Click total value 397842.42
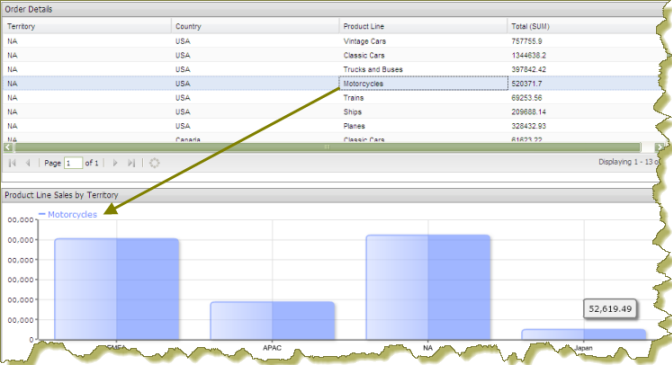The width and height of the screenshot is (672, 365). click(x=529, y=69)
